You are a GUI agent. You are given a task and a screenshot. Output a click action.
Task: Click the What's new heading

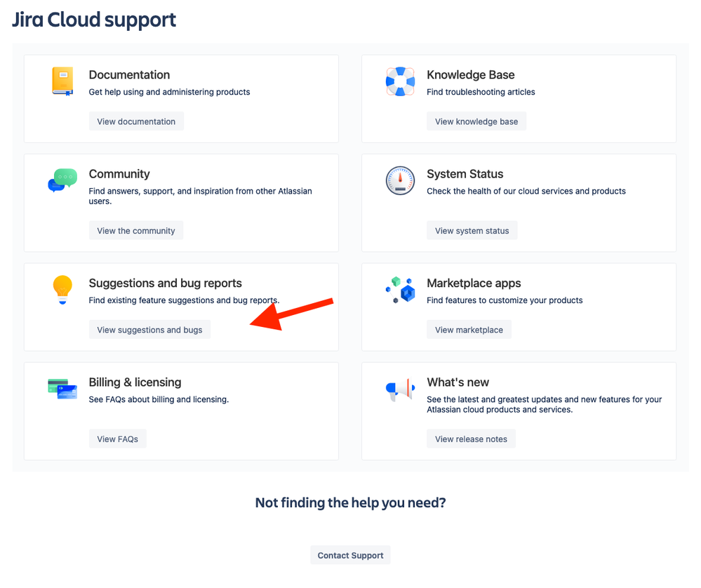(x=458, y=382)
